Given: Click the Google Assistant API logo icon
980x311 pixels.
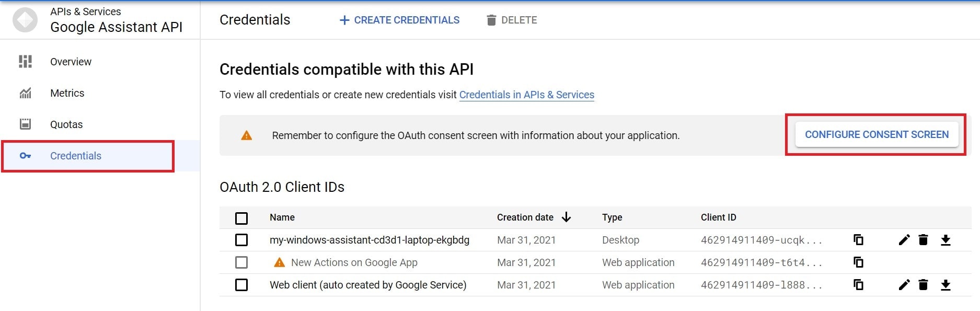Looking at the screenshot, I should [x=25, y=20].
